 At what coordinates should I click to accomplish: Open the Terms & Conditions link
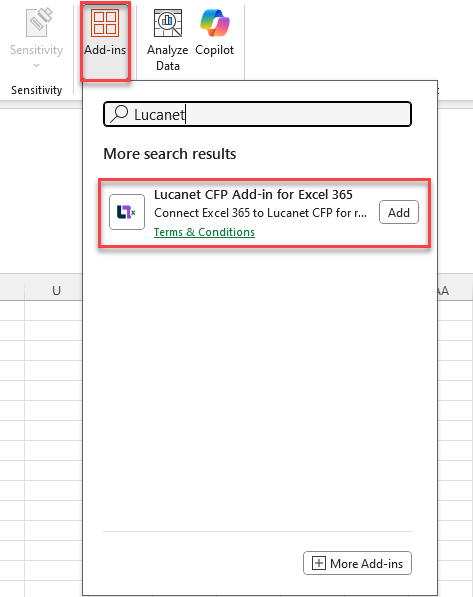tap(204, 232)
